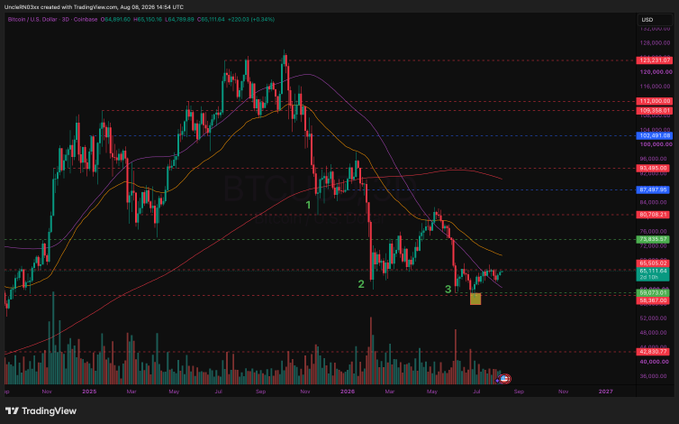The height and width of the screenshot is (424, 679).
Task: Click the green wave label 2
Action: coord(361,284)
